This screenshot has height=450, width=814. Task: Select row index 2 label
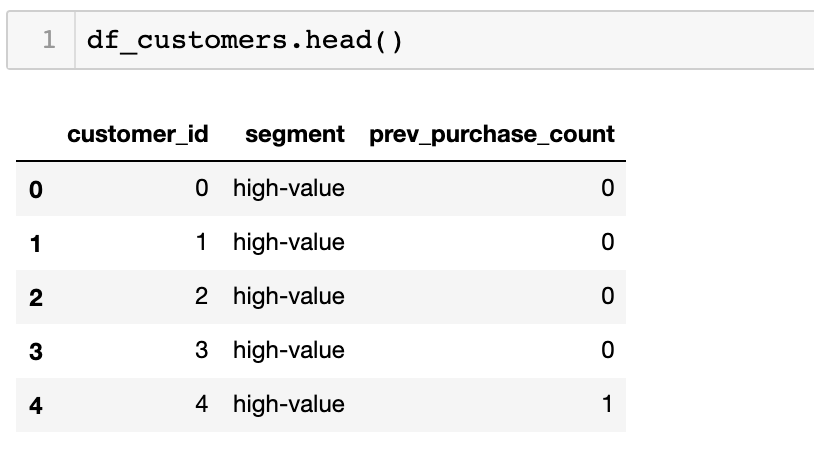tap(36, 297)
